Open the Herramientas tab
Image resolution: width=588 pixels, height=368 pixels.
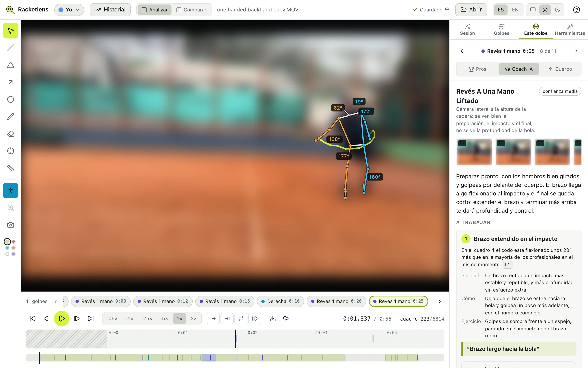pyautogui.click(x=570, y=29)
